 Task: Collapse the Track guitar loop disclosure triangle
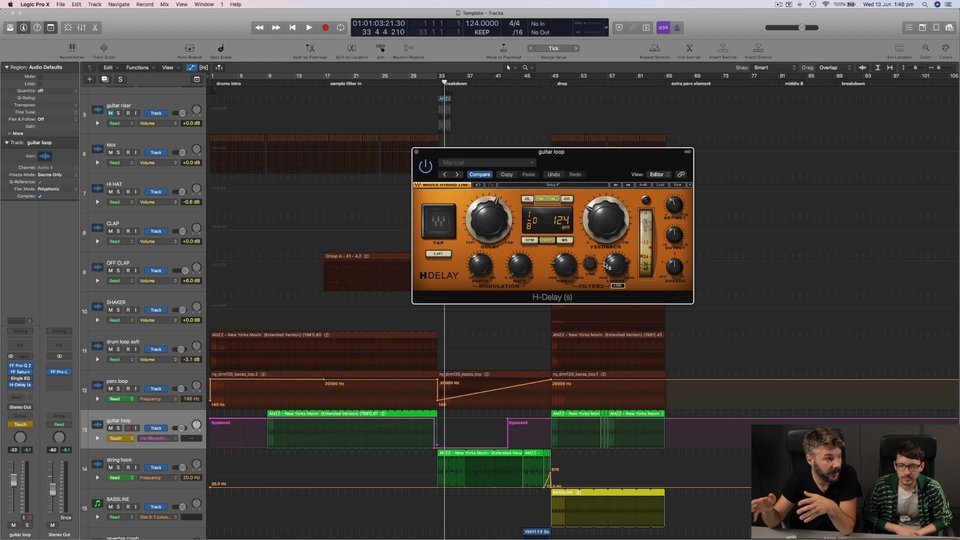click(x=7, y=143)
